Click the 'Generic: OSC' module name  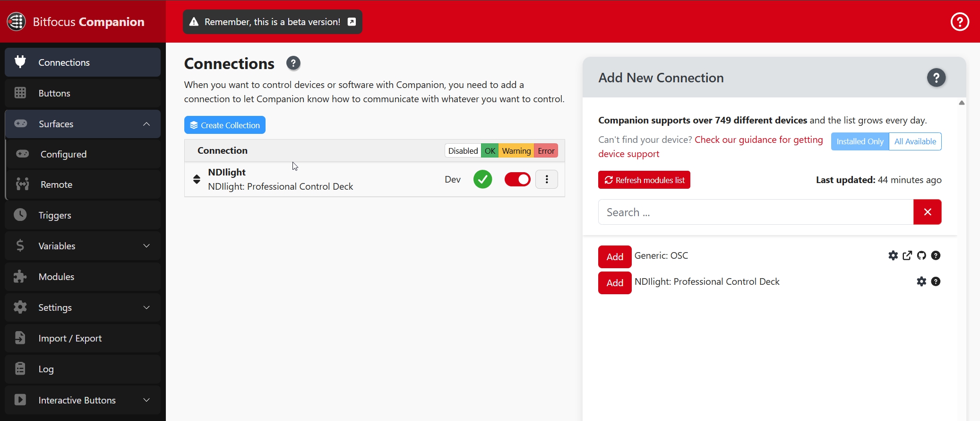click(661, 255)
